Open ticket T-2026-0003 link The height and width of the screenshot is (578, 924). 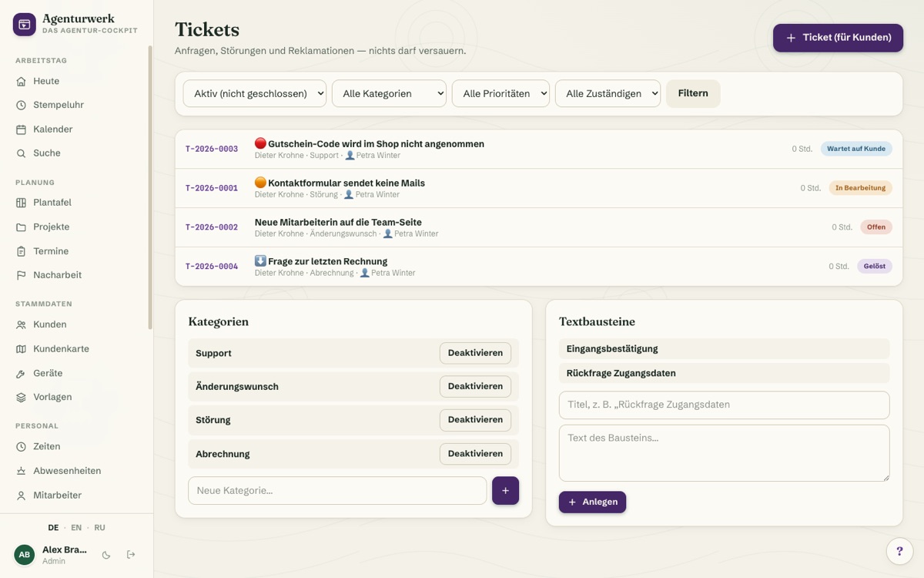point(212,149)
